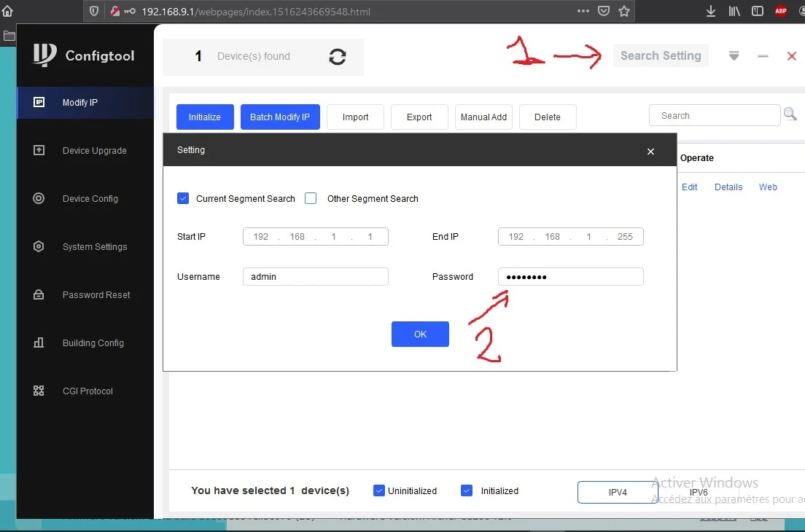Toggle the Uninitialized filter checkbox

[379, 490]
